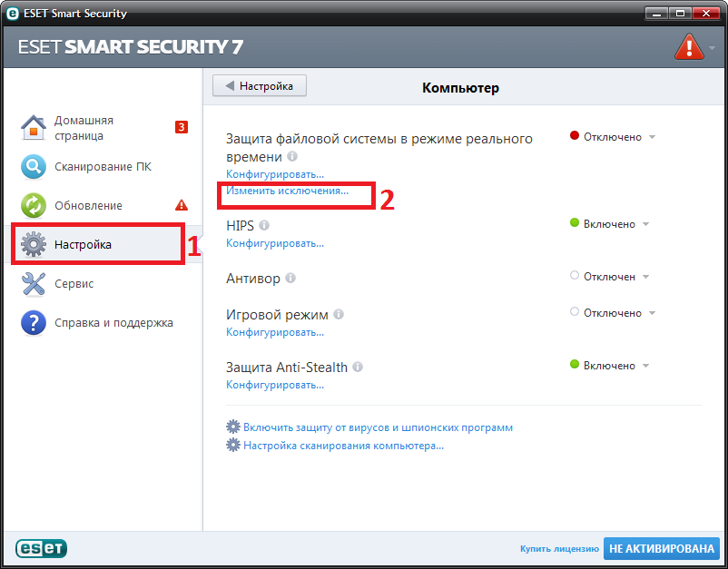The height and width of the screenshot is (569, 728).
Task: Click info icon next to Антивор
Action: [290, 278]
